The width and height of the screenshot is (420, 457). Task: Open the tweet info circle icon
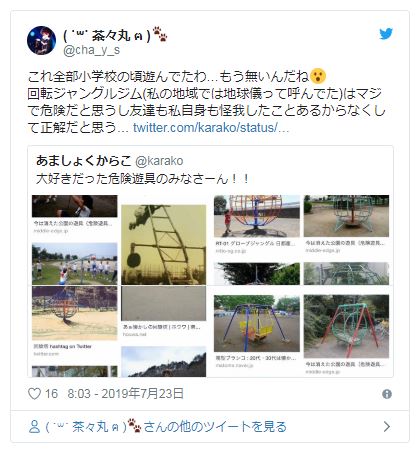click(x=387, y=394)
